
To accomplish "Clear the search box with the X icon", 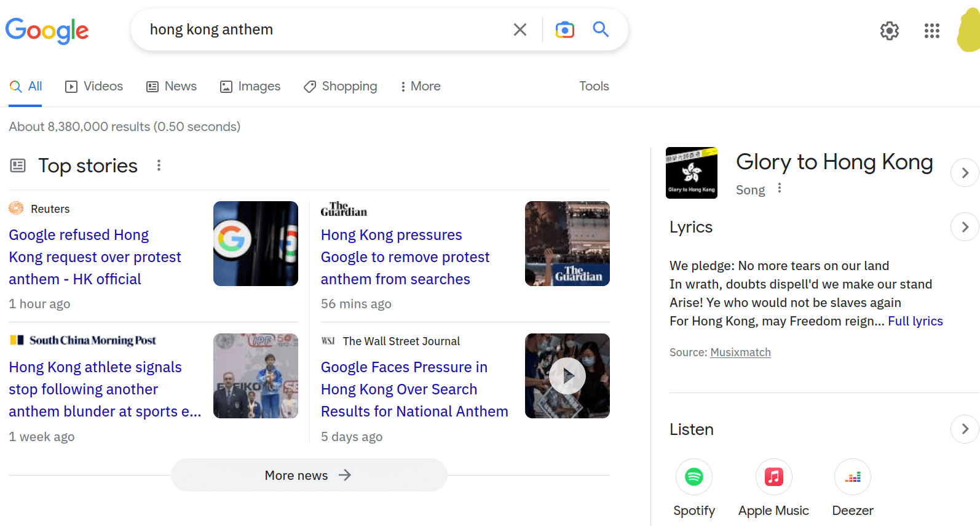I will (520, 30).
